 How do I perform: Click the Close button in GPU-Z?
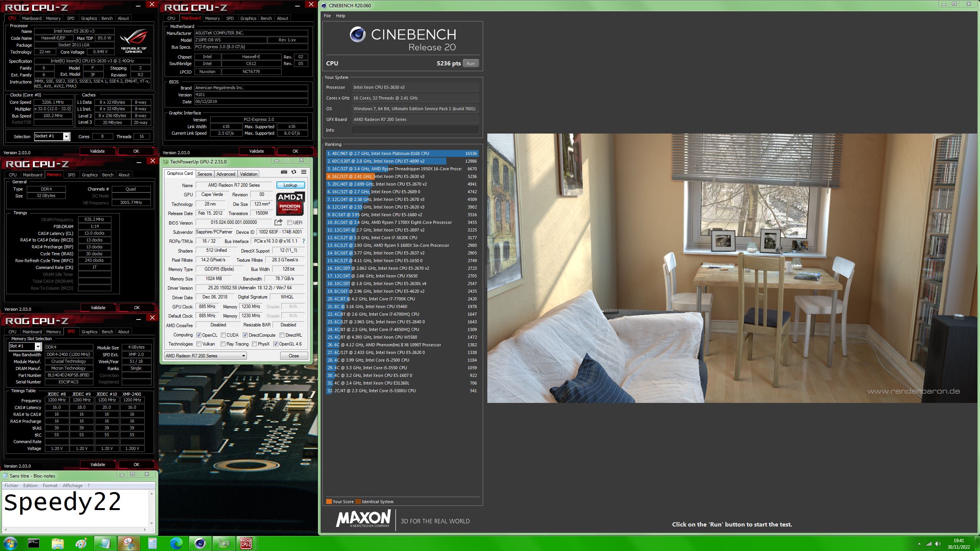294,356
